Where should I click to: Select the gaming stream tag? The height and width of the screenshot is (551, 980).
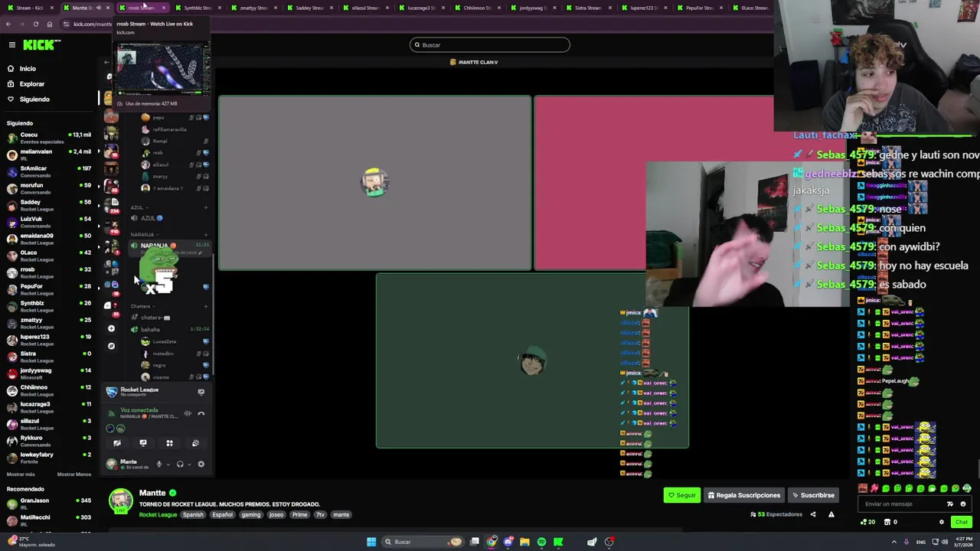251,515
